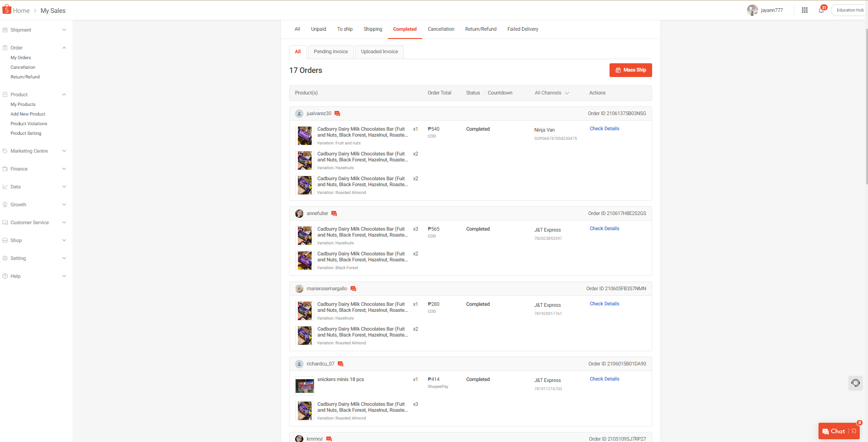
Task: Check Details for the ₱414 ShopeePay order
Action: pyautogui.click(x=604, y=379)
